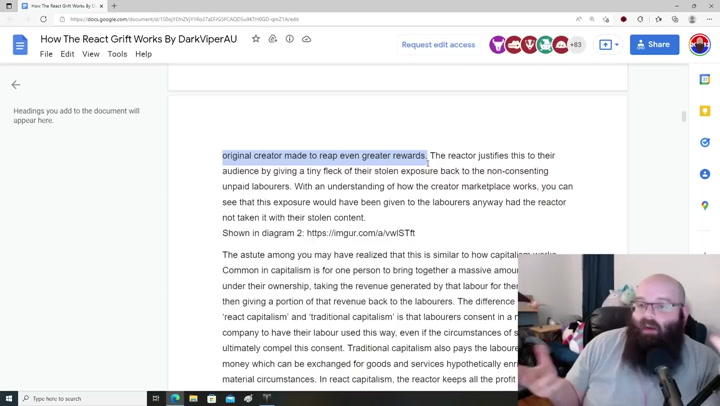
Task: Show the +83 additional viewers
Action: pos(576,45)
